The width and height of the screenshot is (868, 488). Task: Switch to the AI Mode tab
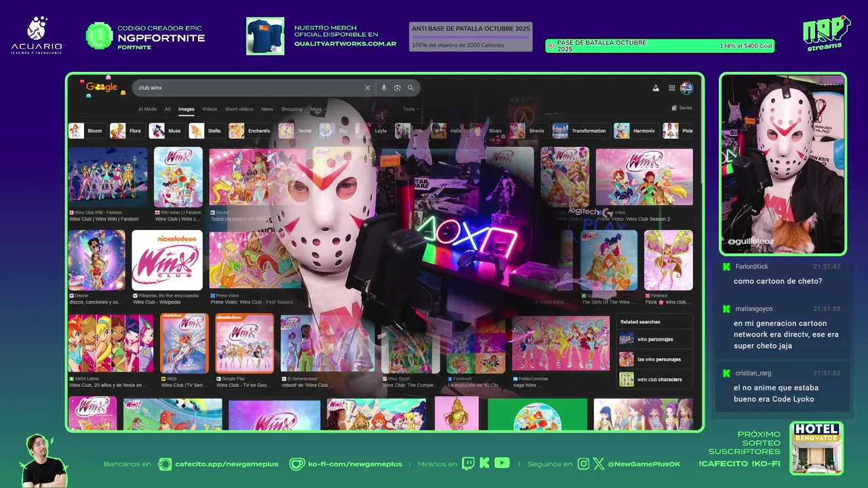tap(147, 109)
